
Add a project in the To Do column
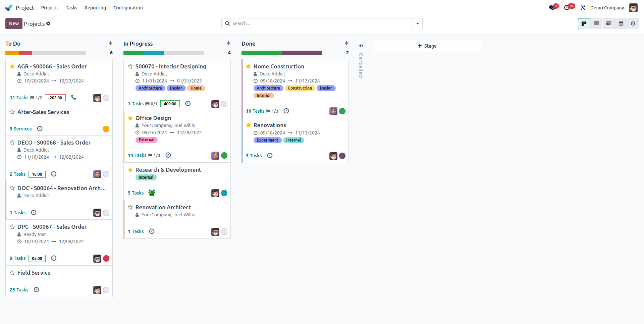[110, 43]
